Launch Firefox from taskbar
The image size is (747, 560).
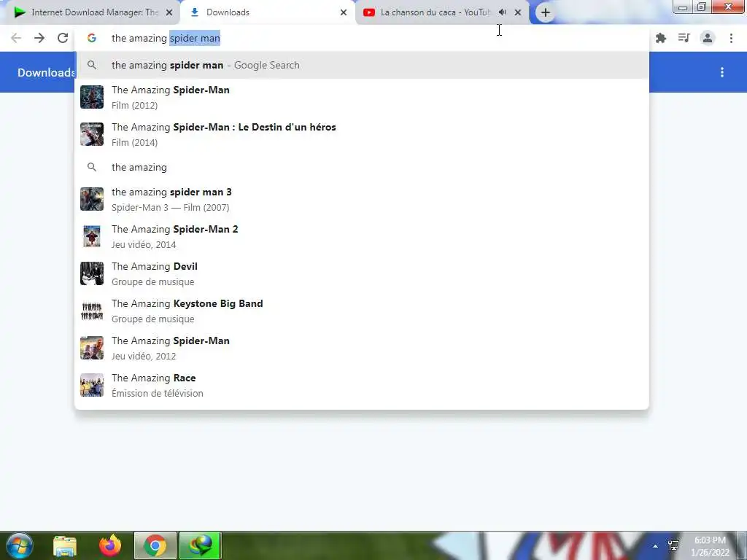110,545
